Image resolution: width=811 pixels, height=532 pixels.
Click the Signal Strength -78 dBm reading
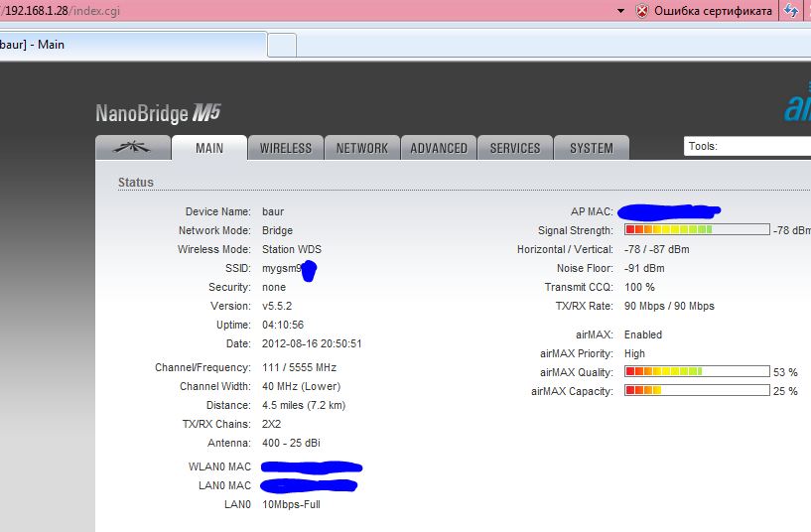click(792, 230)
